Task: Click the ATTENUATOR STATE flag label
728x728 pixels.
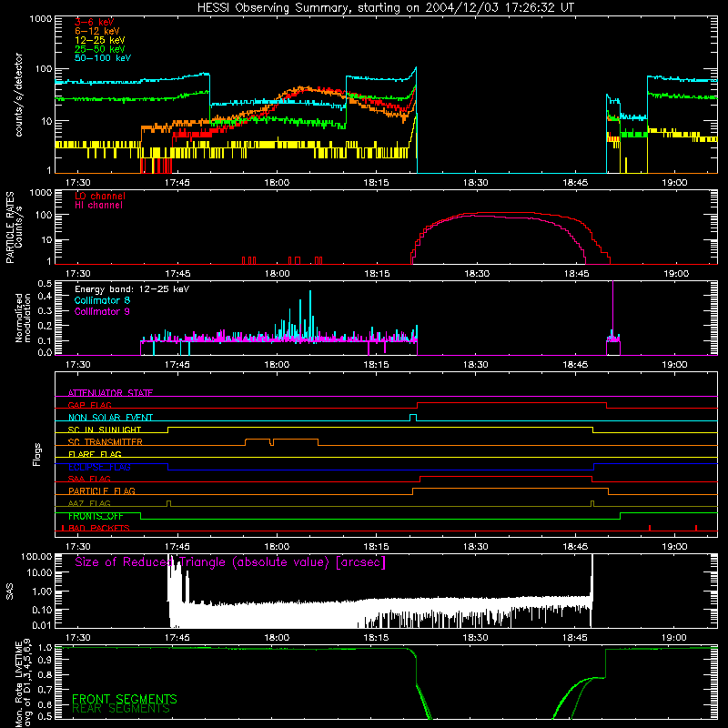Action: click(x=110, y=393)
